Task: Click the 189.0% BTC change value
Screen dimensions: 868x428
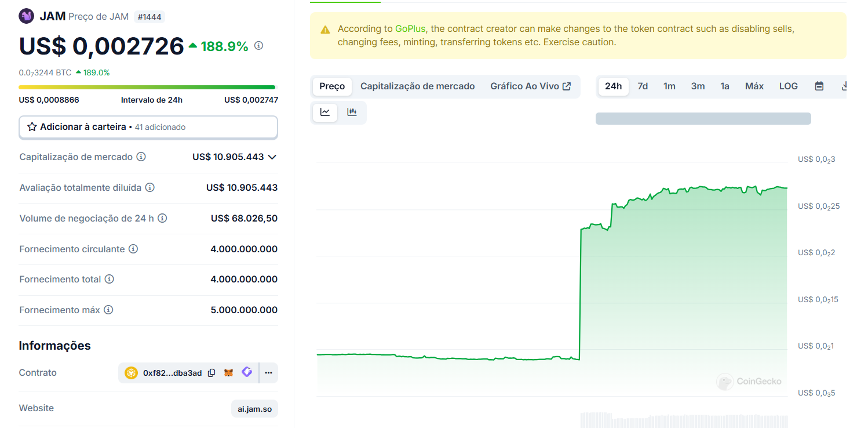Action: coord(96,72)
